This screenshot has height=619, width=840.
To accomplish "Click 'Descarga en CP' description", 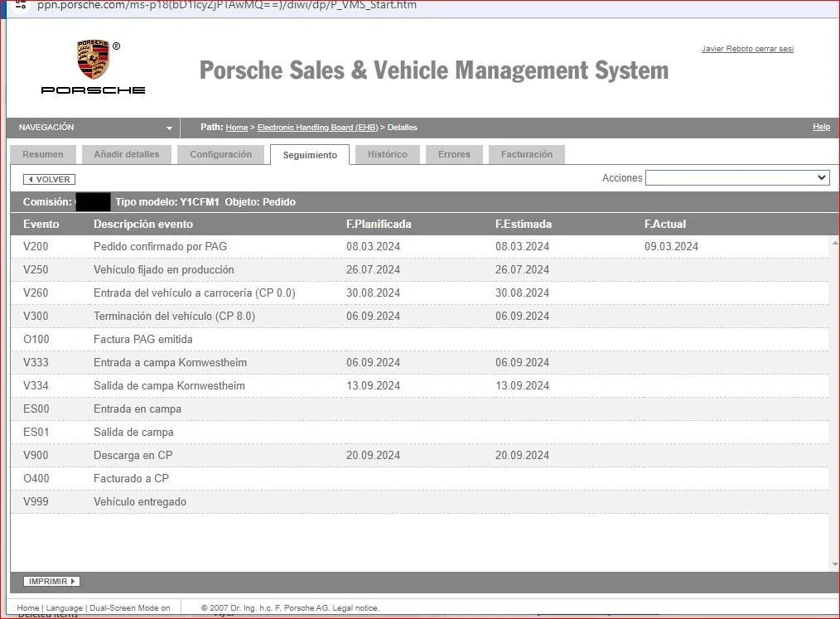I will tap(133, 456).
